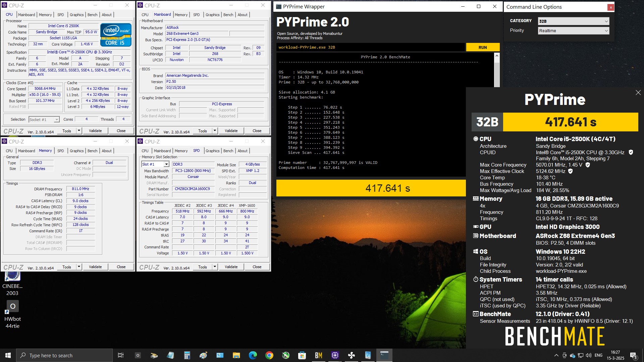Switch to Memory tab in CPU-Z CPU window
Image resolution: width=644 pixels, height=362 pixels.
(x=45, y=15)
